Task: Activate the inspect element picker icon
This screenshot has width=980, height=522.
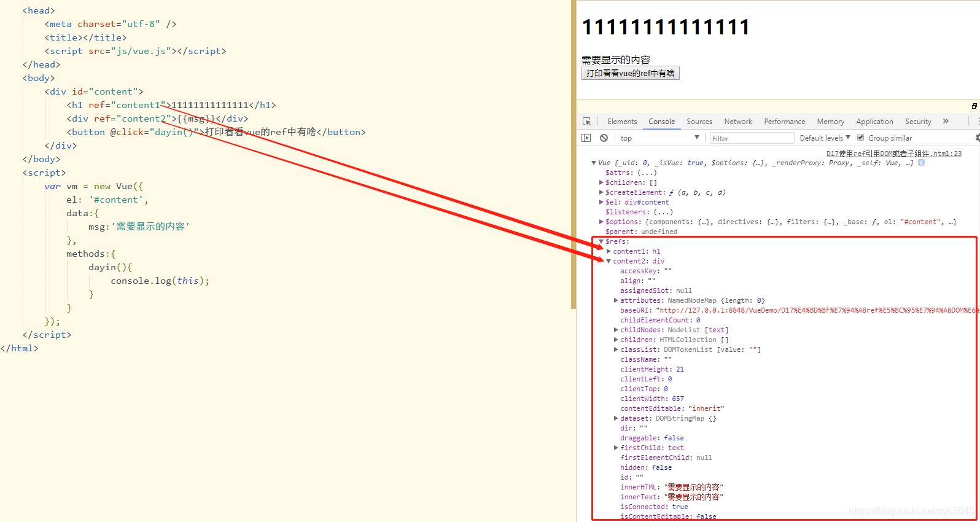Action: [x=587, y=122]
